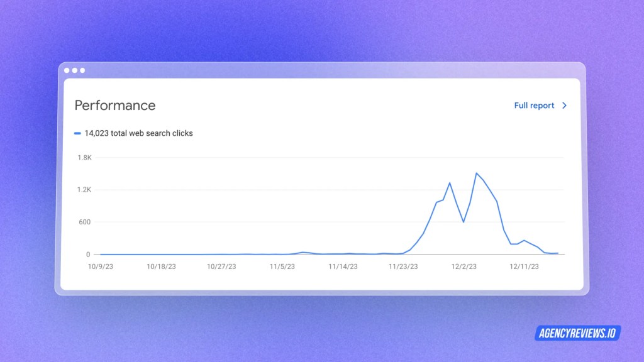Viewport: 644px width, 362px height.
Task: Click the 1.2K y-axis gridline label
Action: [x=84, y=190]
